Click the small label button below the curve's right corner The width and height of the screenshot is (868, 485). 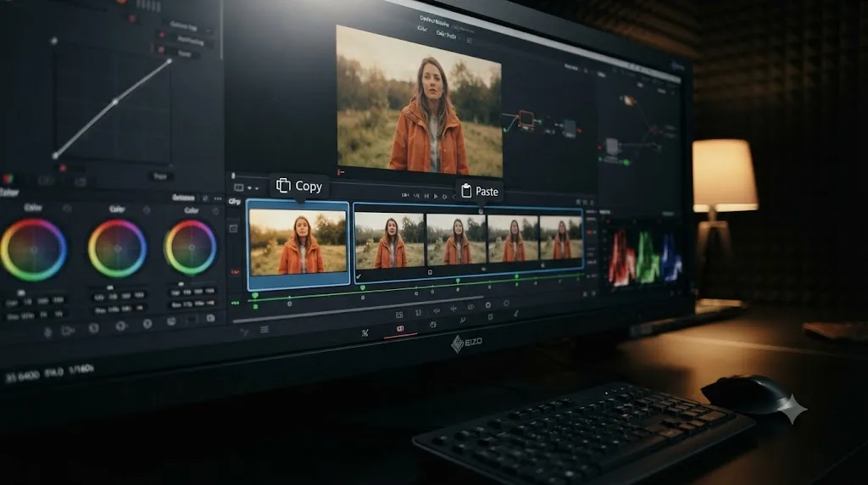[160, 176]
